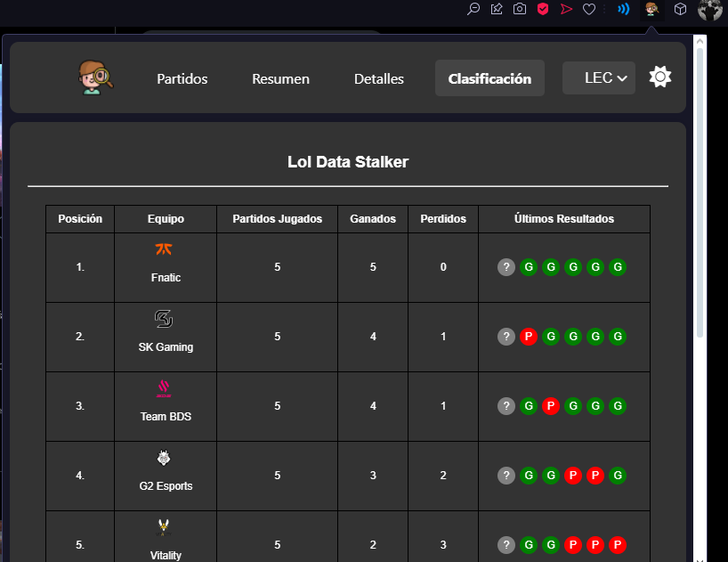This screenshot has width=728, height=562.
Task: Click G2 Esports' gray question mark badge
Action: coord(506,475)
